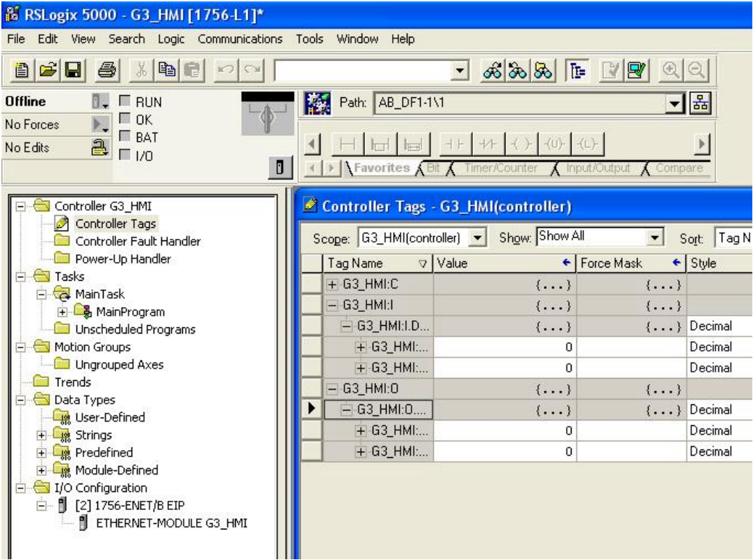The width and height of the screenshot is (753, 560).
Task: Insert examine-on XIC contact instruction
Action: pyautogui.click(x=454, y=144)
